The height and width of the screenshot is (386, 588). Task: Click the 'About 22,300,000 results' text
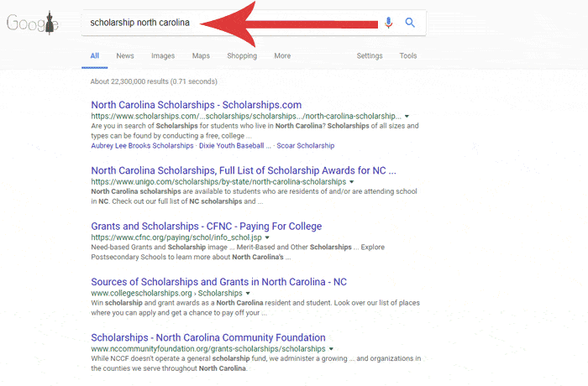(154, 81)
